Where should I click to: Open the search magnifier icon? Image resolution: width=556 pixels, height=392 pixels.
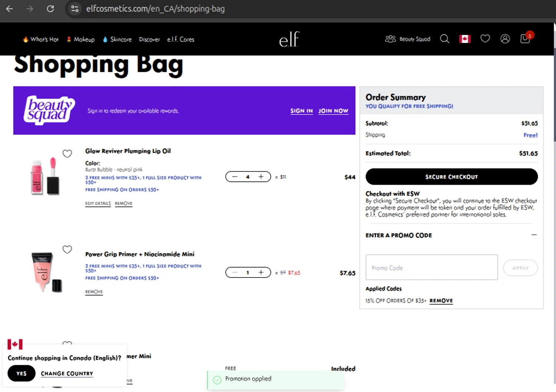pyautogui.click(x=444, y=39)
